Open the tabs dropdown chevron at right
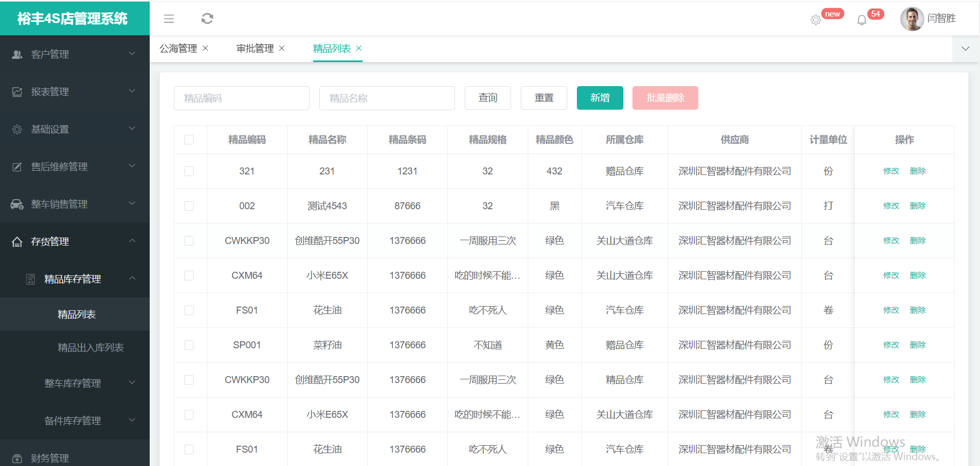The width and height of the screenshot is (980, 466). pyautogui.click(x=965, y=49)
